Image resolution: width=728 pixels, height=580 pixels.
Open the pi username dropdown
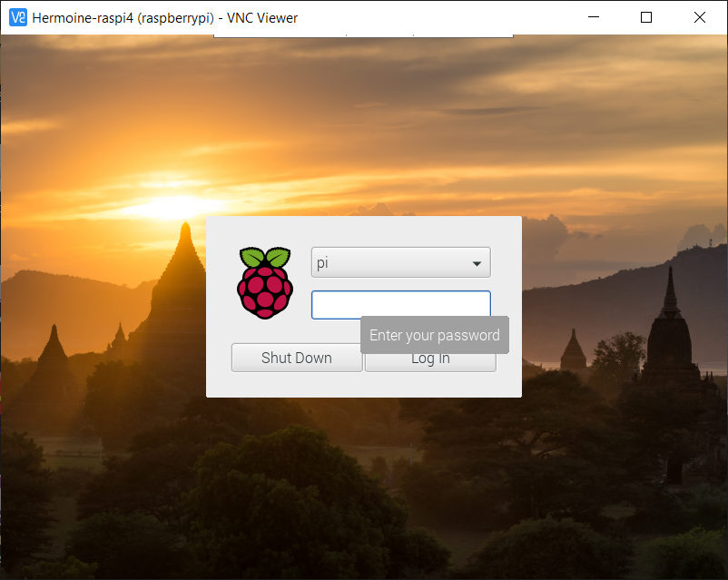(400, 262)
